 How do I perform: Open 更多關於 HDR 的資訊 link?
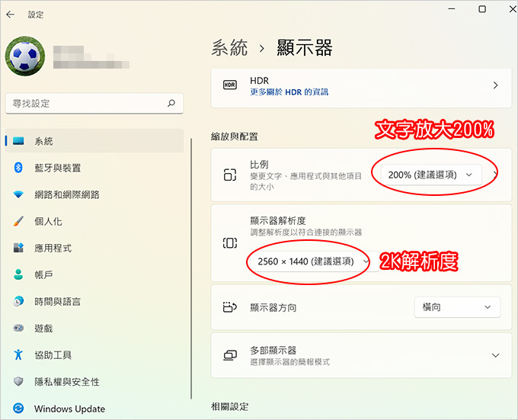click(289, 92)
